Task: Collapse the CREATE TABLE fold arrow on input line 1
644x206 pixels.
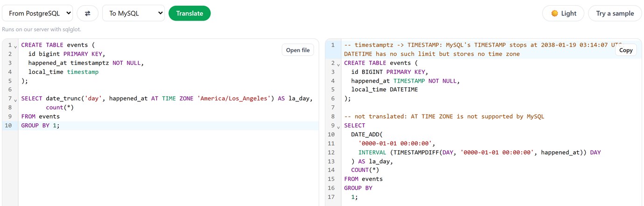Action: [15, 46]
